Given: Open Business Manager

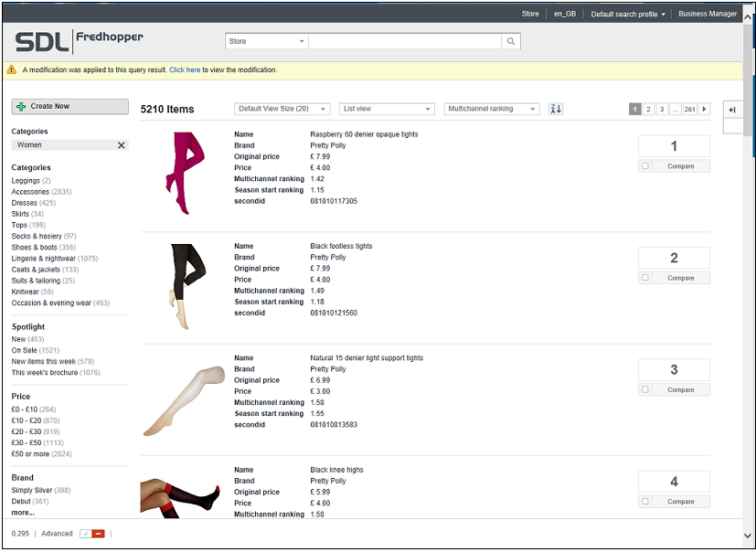Looking at the screenshot, I should 708,14.
